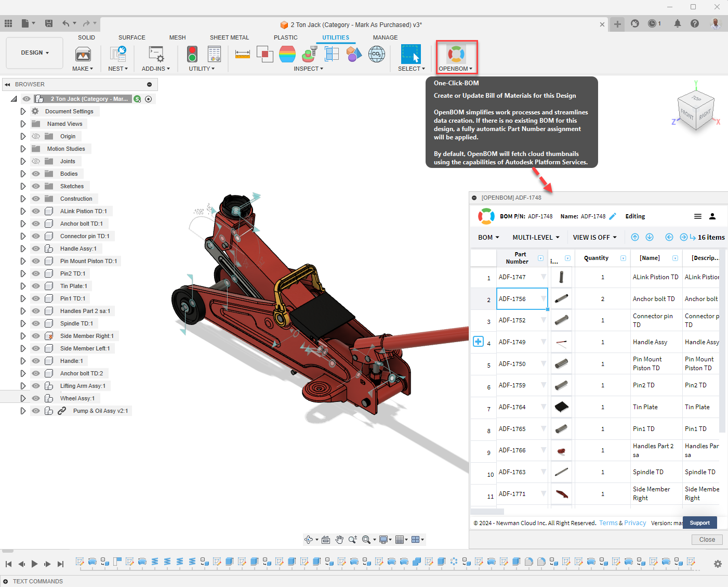Viewport: 728px width, 587px height.
Task: Open timeline settings gear
Action: click(x=718, y=564)
